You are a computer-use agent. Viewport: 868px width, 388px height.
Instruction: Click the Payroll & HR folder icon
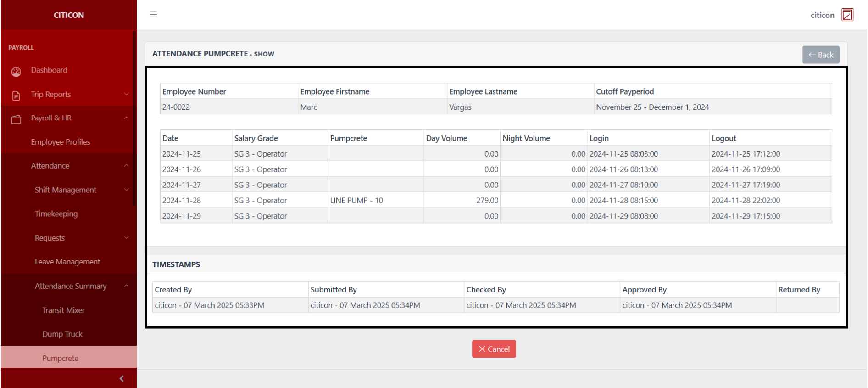tap(16, 119)
